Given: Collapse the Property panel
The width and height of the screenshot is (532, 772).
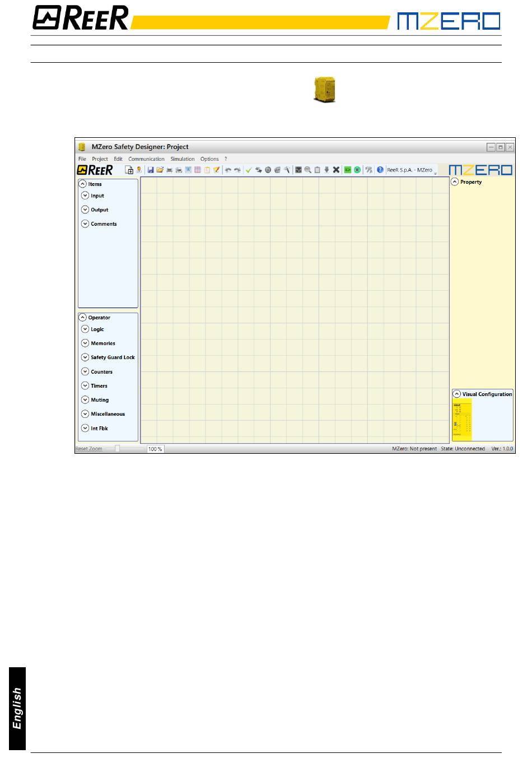Looking at the screenshot, I should coord(455,182).
